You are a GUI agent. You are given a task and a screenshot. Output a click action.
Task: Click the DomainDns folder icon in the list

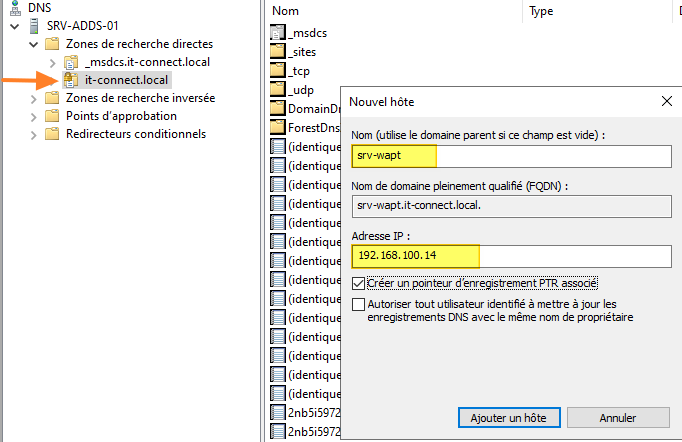pyautogui.click(x=277, y=108)
